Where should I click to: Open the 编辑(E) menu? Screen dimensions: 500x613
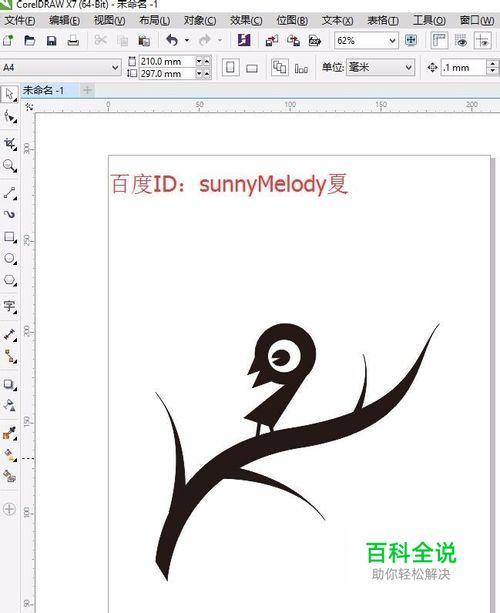point(64,20)
